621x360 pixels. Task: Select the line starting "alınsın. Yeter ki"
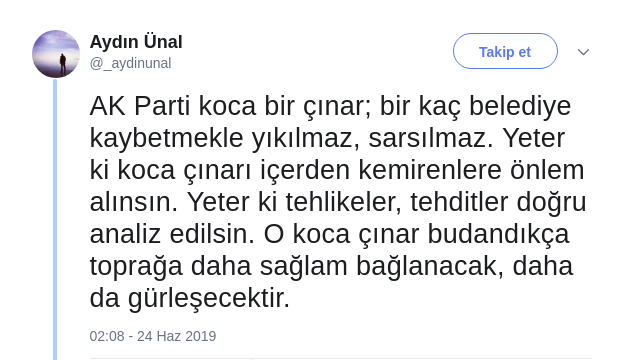[338, 202]
